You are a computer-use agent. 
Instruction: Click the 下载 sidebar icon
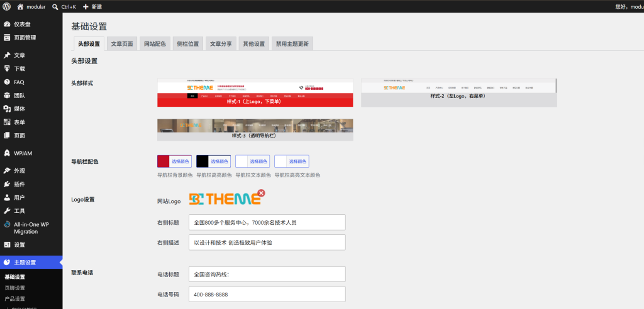coord(7,68)
